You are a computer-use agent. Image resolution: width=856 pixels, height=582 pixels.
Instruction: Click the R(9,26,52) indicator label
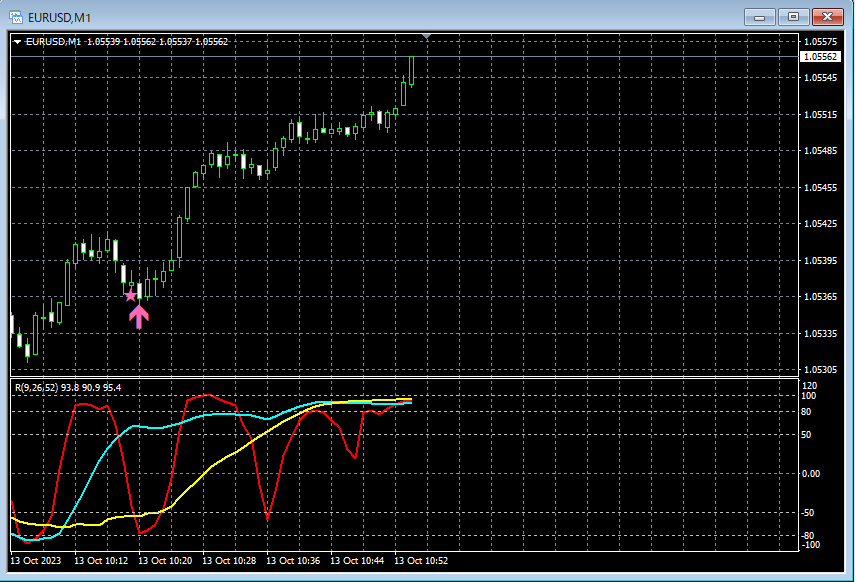[x=68, y=388]
